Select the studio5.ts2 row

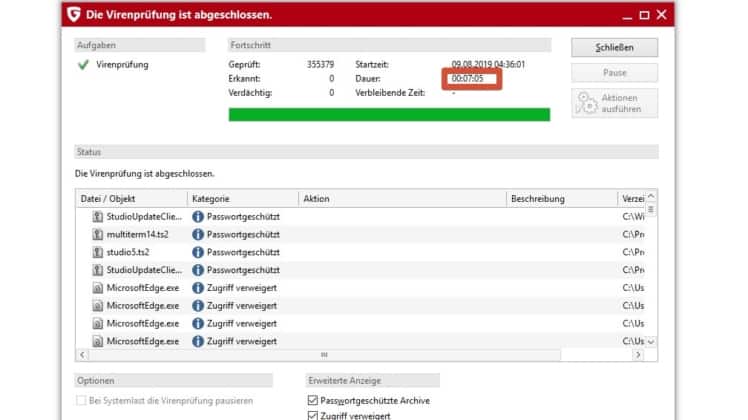[361, 252]
